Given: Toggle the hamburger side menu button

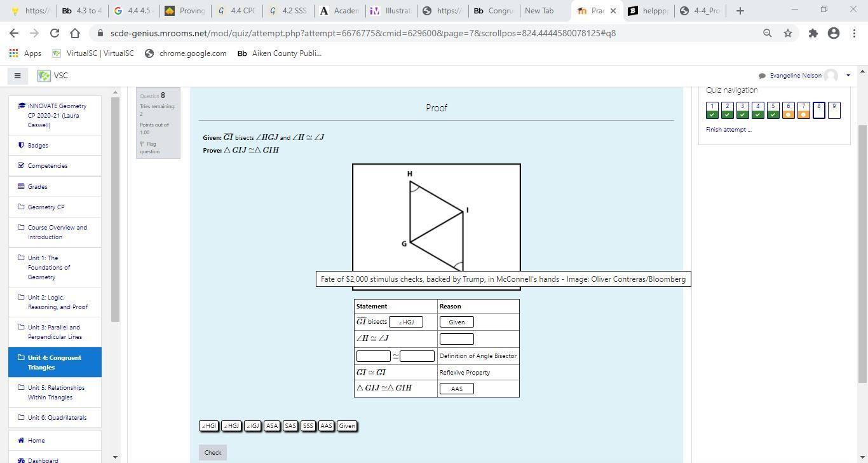Looking at the screenshot, I should pos(18,76).
